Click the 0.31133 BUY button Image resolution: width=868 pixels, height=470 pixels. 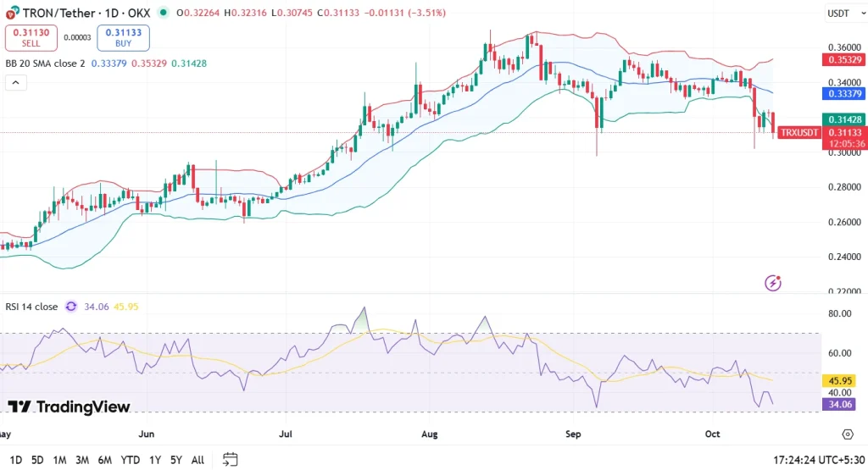tap(123, 37)
